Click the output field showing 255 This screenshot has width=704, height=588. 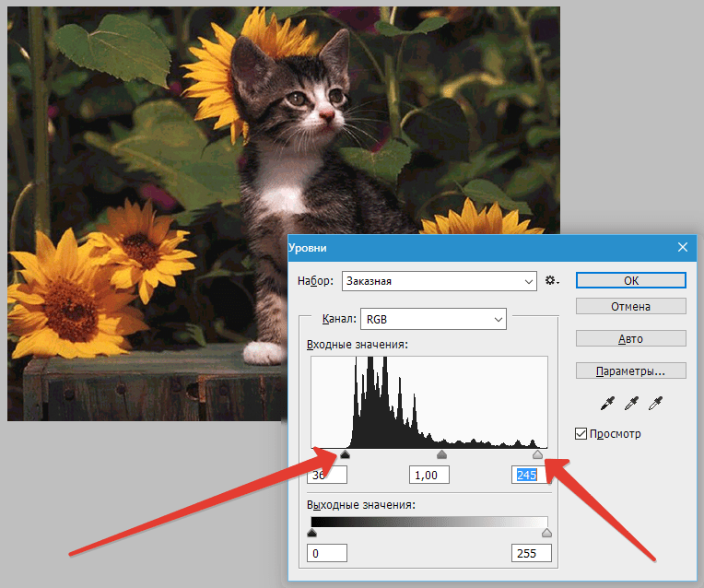pyautogui.click(x=532, y=553)
